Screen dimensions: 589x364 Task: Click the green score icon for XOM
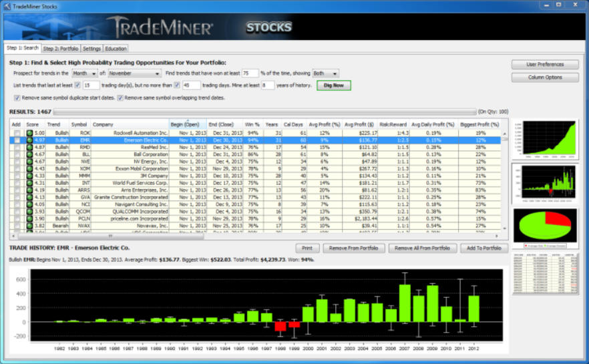pos(29,168)
